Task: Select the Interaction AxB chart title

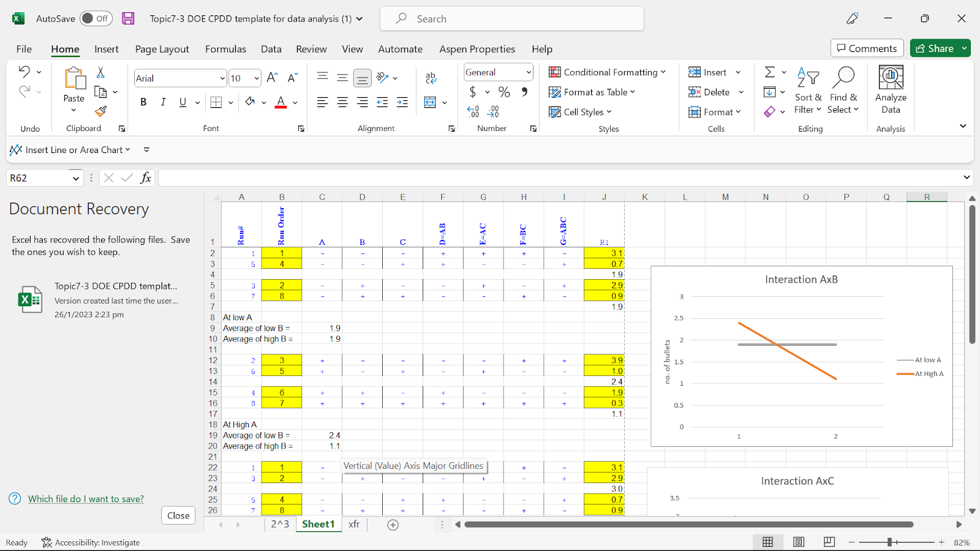Action: pyautogui.click(x=801, y=279)
